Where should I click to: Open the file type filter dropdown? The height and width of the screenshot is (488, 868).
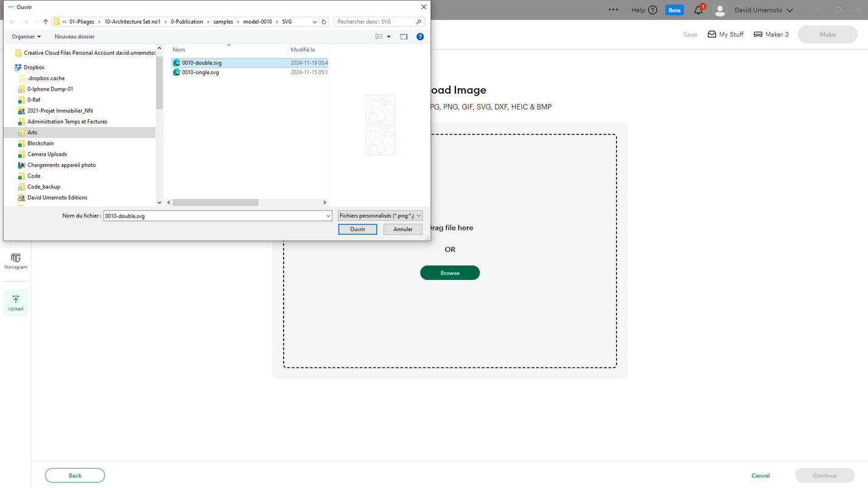(x=380, y=216)
